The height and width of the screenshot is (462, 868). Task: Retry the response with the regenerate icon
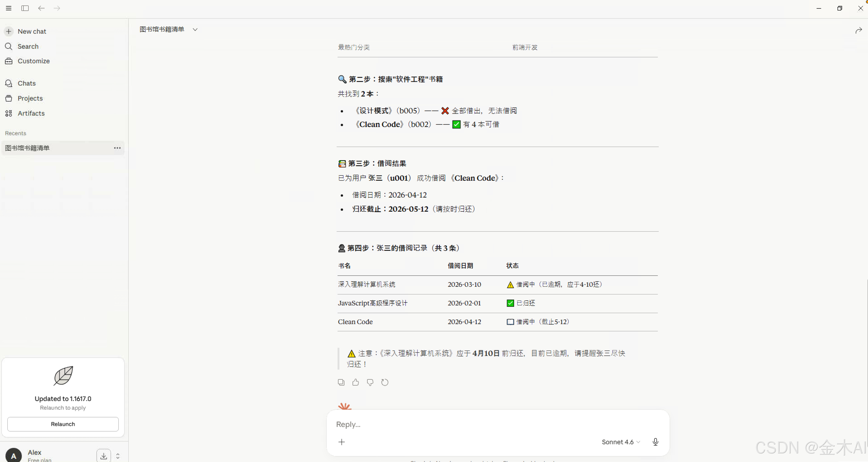click(384, 382)
